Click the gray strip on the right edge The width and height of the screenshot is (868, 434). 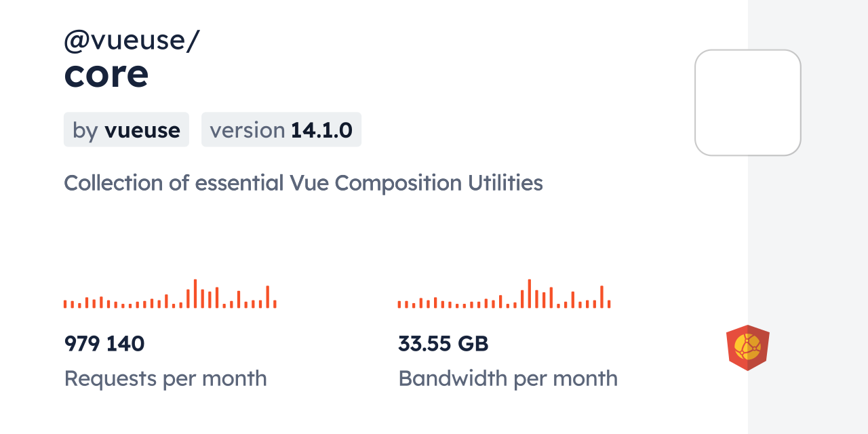coord(808,217)
